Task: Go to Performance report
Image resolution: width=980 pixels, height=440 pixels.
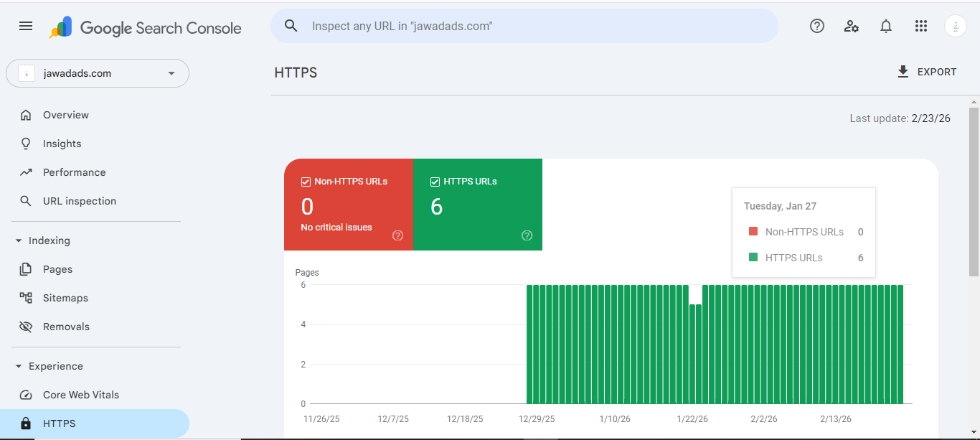Action: pos(74,172)
